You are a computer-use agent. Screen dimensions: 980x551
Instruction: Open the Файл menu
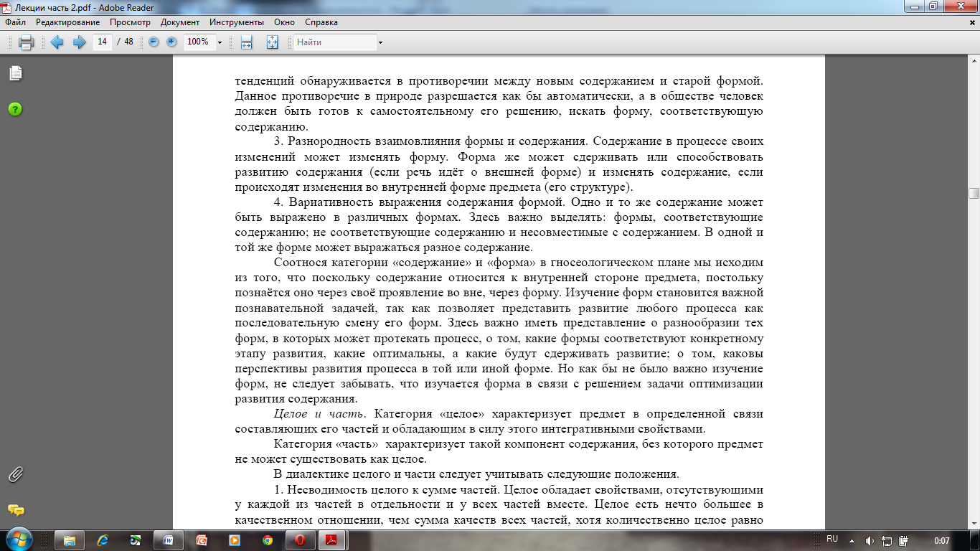point(15,22)
